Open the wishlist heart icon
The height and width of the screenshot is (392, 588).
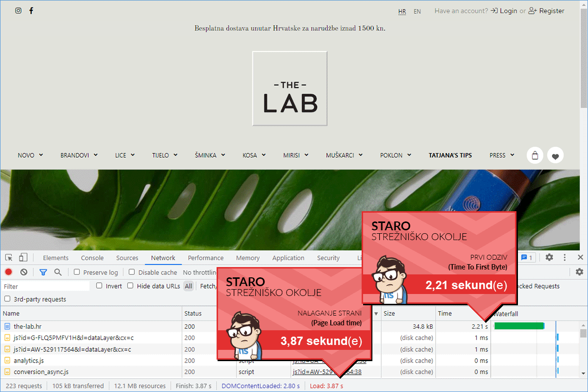[555, 155]
